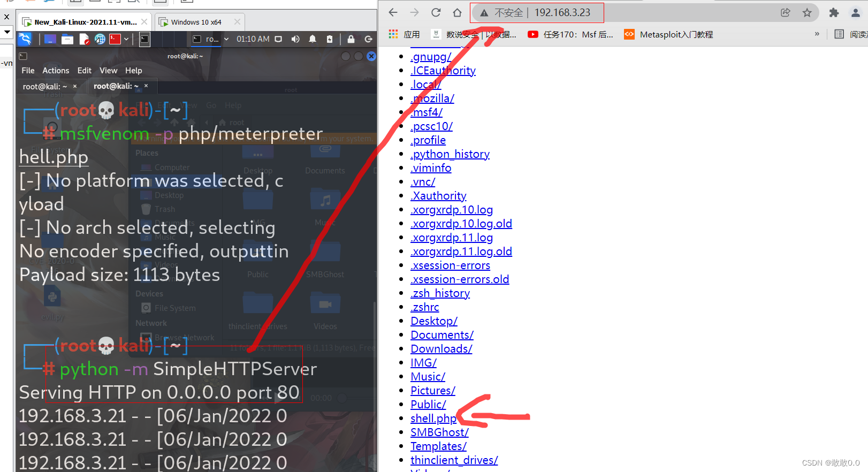Launch the text editor icon in Kali panel
The image size is (868, 472).
pyautogui.click(x=84, y=39)
